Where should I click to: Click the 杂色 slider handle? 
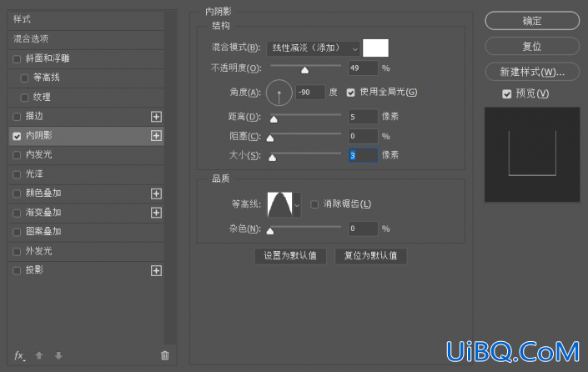click(270, 231)
